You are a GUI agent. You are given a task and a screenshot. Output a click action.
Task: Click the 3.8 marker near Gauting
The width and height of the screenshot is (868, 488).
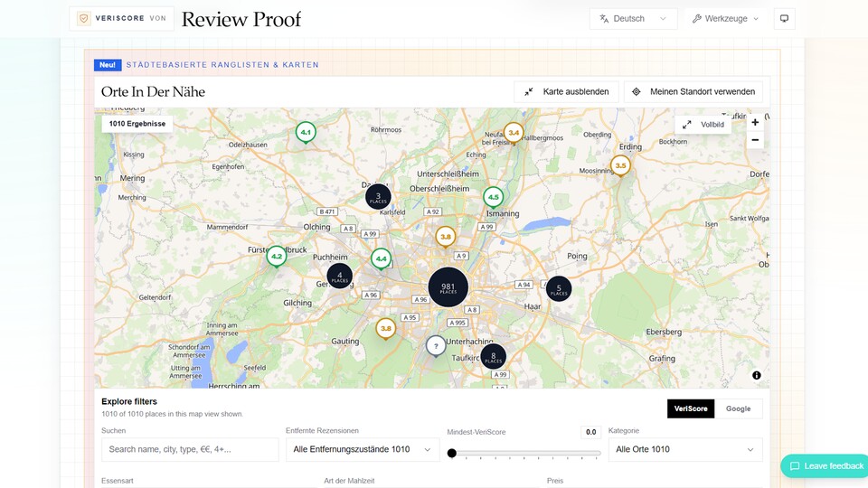point(386,329)
